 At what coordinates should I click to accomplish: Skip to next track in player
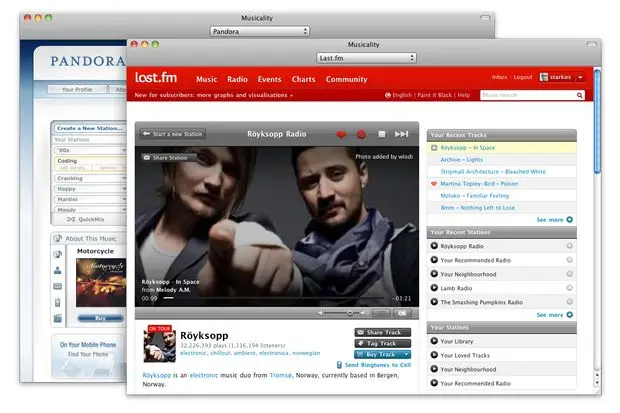coord(401,135)
